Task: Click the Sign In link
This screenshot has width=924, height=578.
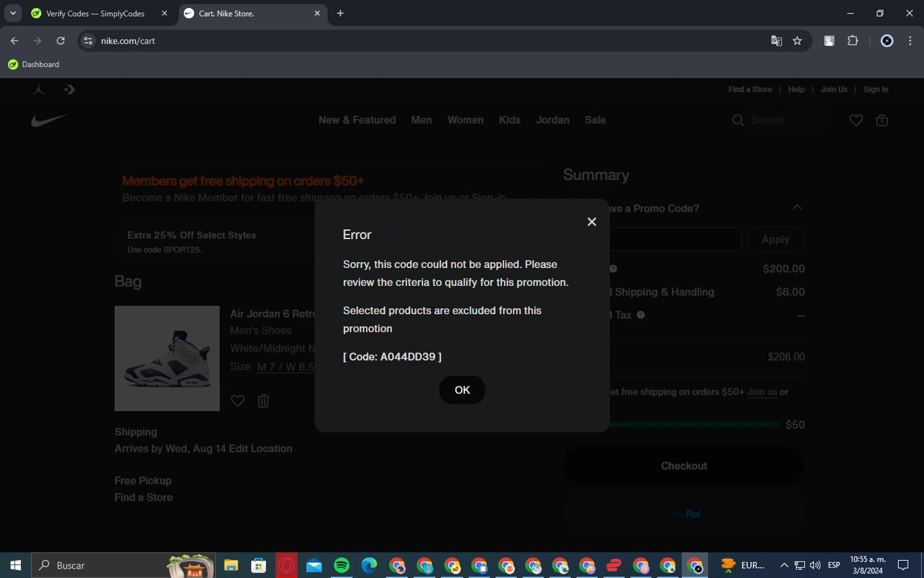Action: [x=875, y=89]
